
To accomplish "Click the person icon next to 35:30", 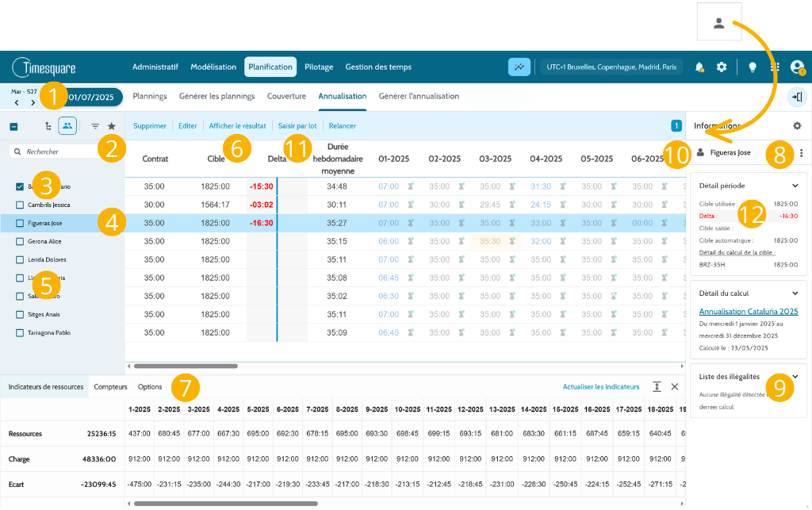I will tap(512, 241).
